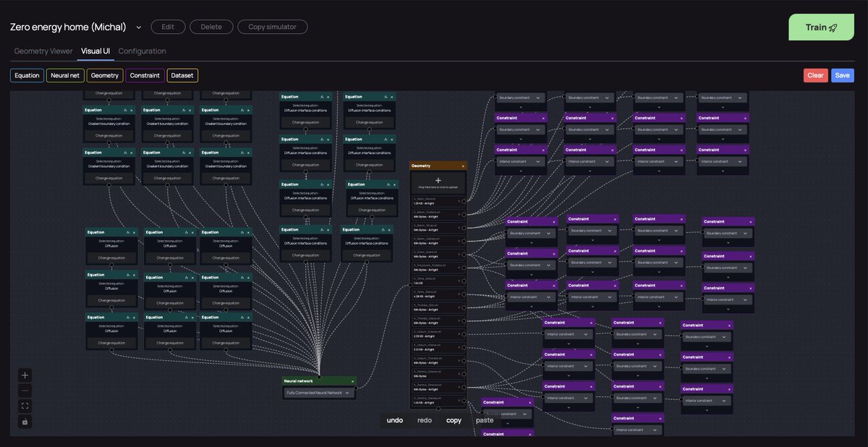Remove the X_Polystyren_Podlaha.stl geometry file
The image size is (868, 447).
point(459,268)
